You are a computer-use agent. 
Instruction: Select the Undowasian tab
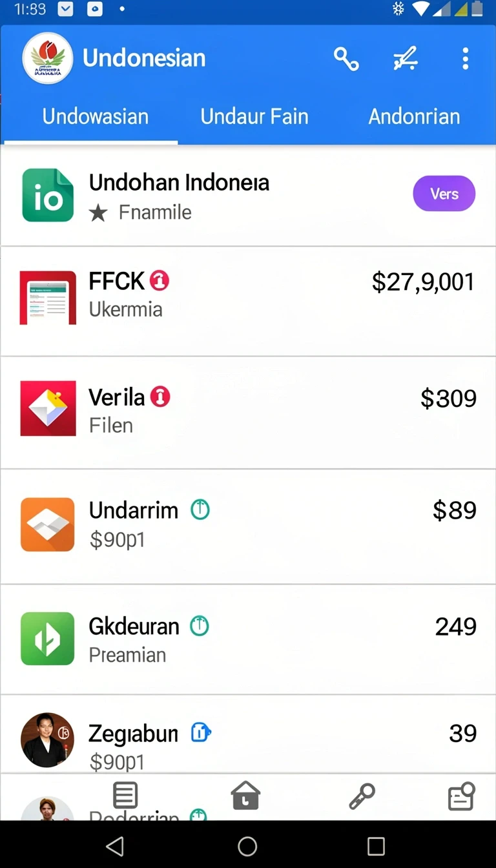coord(96,116)
